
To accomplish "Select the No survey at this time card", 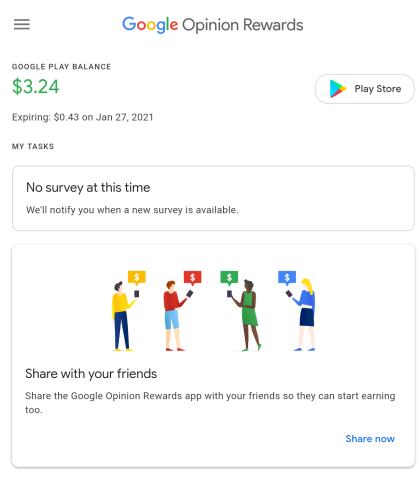I will click(x=213, y=198).
